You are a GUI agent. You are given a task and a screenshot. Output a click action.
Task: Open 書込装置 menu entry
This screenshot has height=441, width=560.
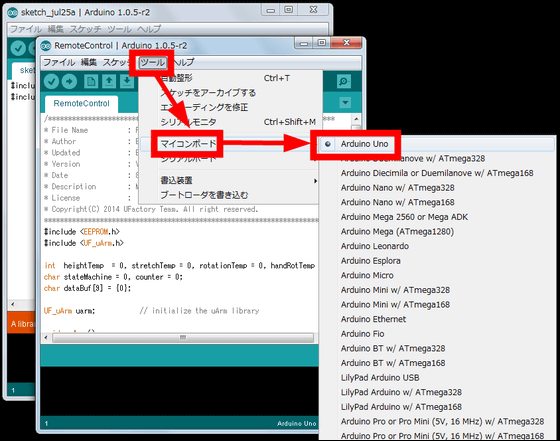click(229, 181)
